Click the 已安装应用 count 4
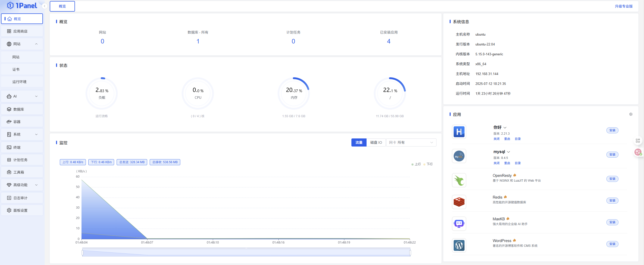The image size is (644, 265). click(x=389, y=41)
